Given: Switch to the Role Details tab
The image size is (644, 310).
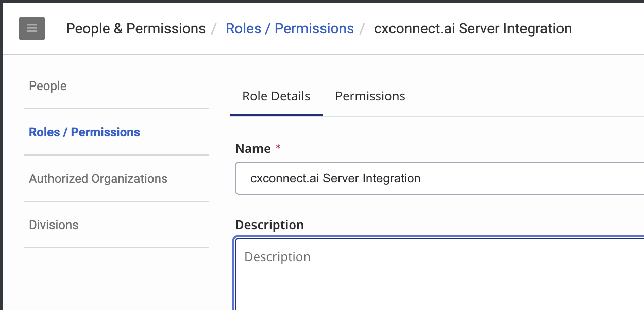Looking at the screenshot, I should point(276,96).
